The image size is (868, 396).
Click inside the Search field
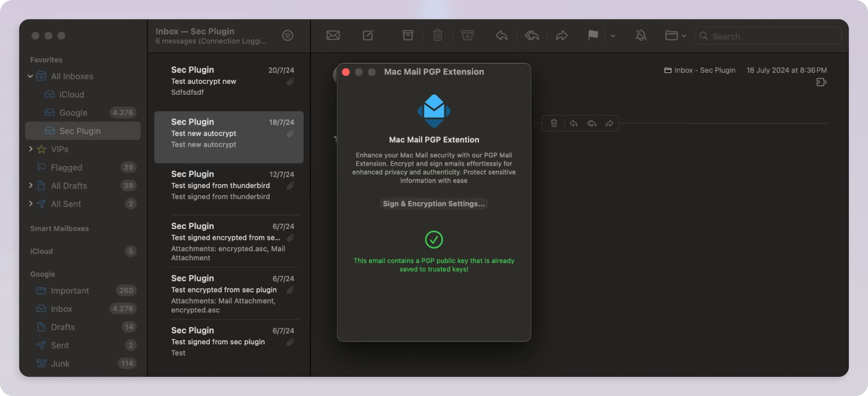pos(741,36)
